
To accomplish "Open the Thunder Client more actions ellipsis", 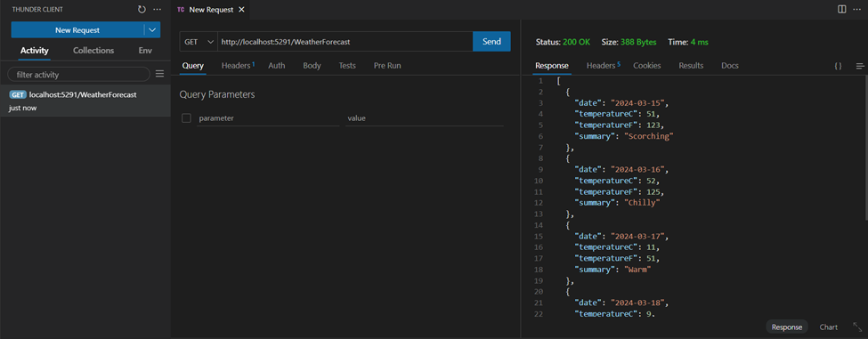I will [158, 10].
